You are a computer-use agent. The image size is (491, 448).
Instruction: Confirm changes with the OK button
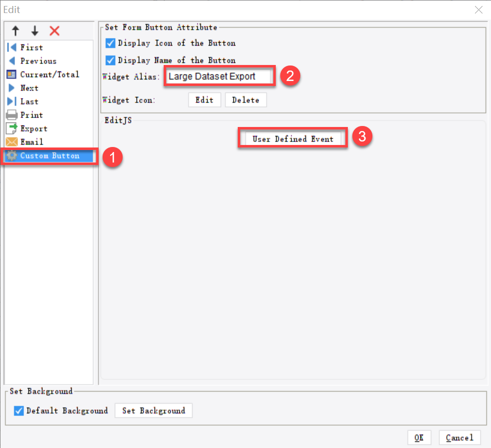coord(419,437)
